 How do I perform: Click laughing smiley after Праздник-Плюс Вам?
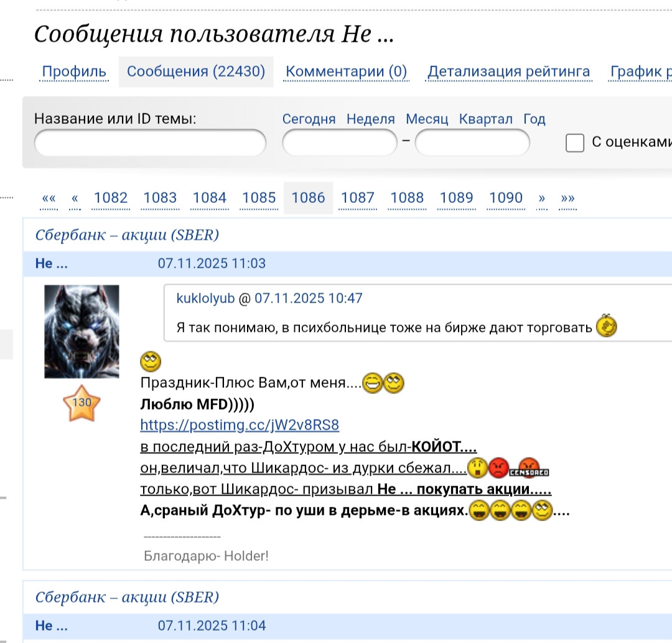coord(373,383)
